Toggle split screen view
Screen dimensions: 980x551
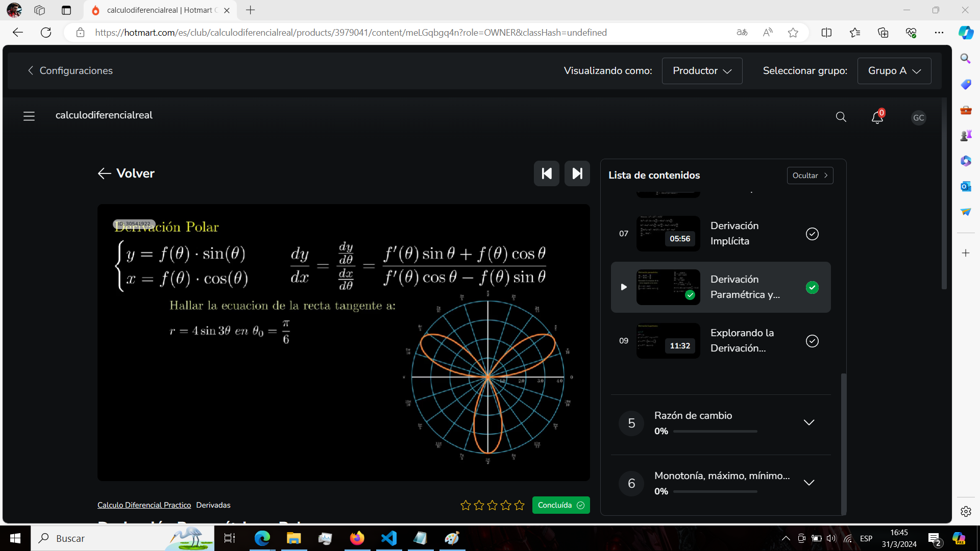827,33
